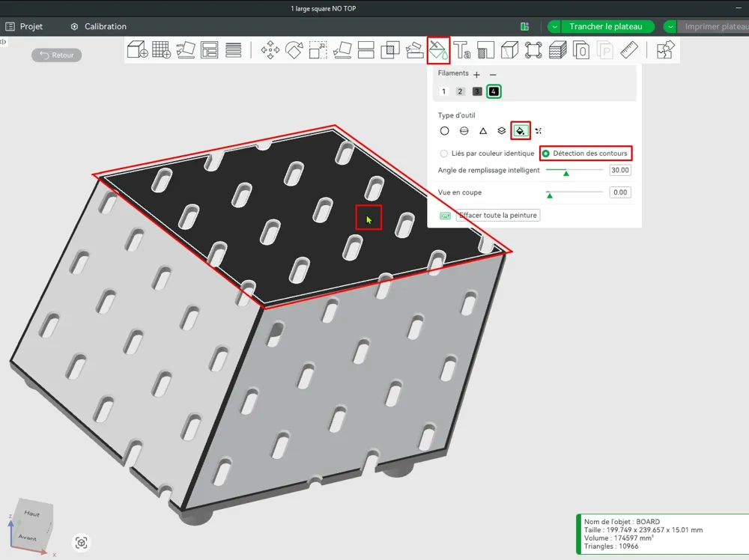Click the Arrange all objects icon
Viewport: 749px width, 560px height.
coord(209,49)
